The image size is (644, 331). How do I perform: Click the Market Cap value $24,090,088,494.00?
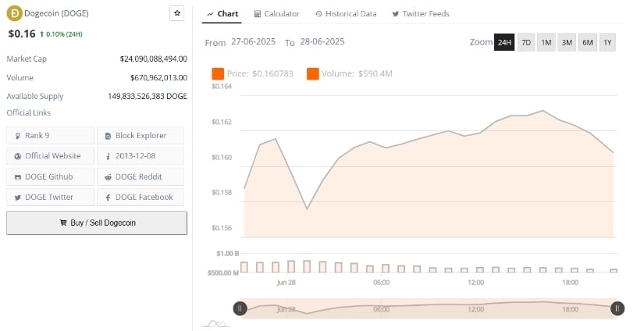pos(154,59)
